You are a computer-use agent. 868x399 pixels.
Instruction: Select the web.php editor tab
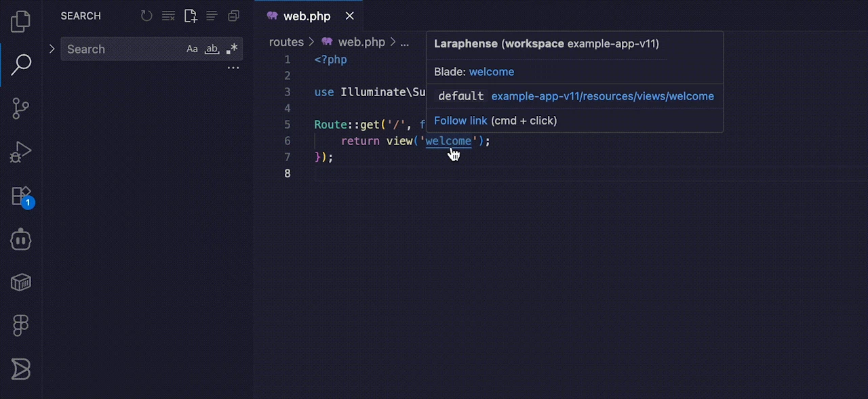pos(309,16)
